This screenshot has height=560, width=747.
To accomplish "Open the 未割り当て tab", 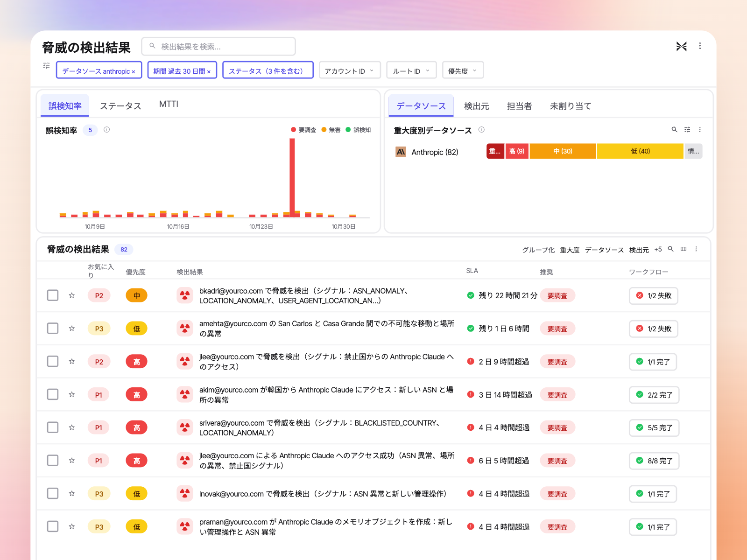I will pos(570,106).
